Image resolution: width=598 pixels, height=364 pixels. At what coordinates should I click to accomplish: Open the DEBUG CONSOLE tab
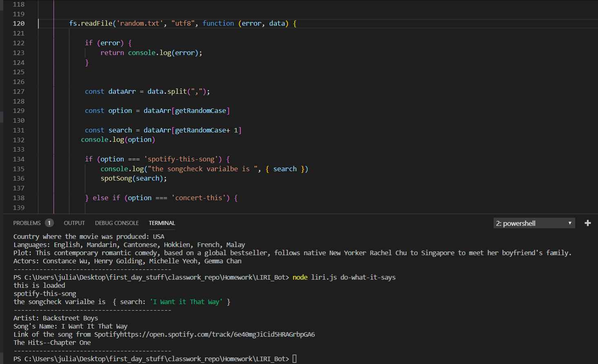pyautogui.click(x=117, y=223)
